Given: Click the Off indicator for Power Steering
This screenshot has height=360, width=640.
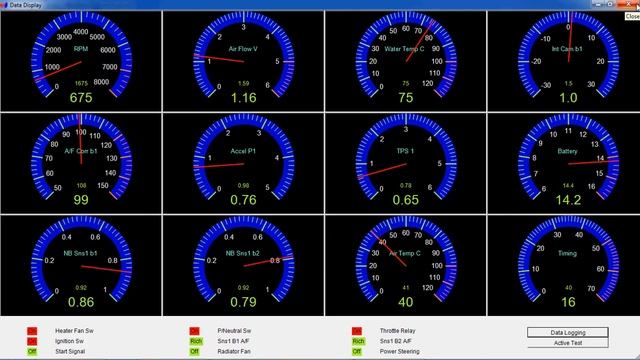Looking at the screenshot, I should pos(357,351).
